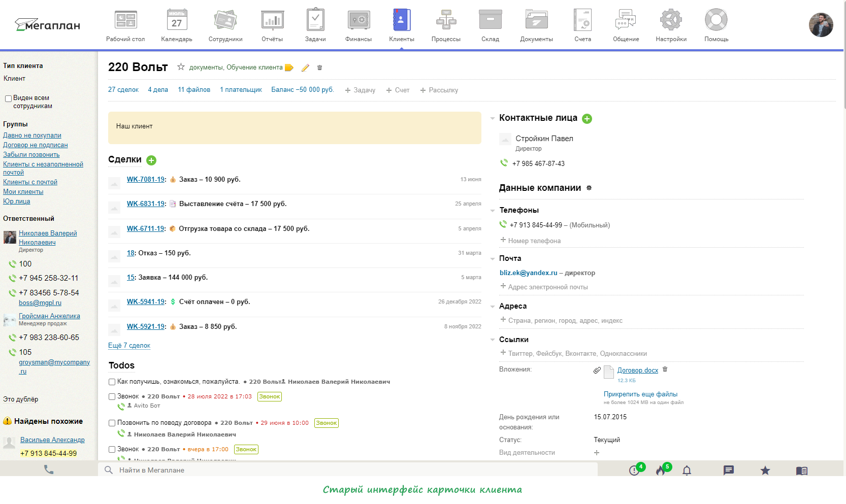Open Счета module
846x504 pixels.
click(583, 25)
